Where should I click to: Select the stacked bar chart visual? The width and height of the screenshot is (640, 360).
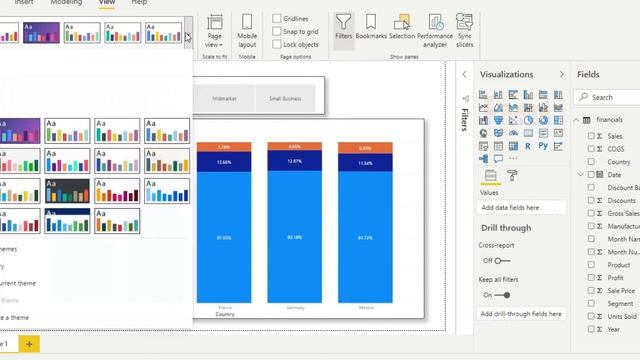tap(483, 95)
